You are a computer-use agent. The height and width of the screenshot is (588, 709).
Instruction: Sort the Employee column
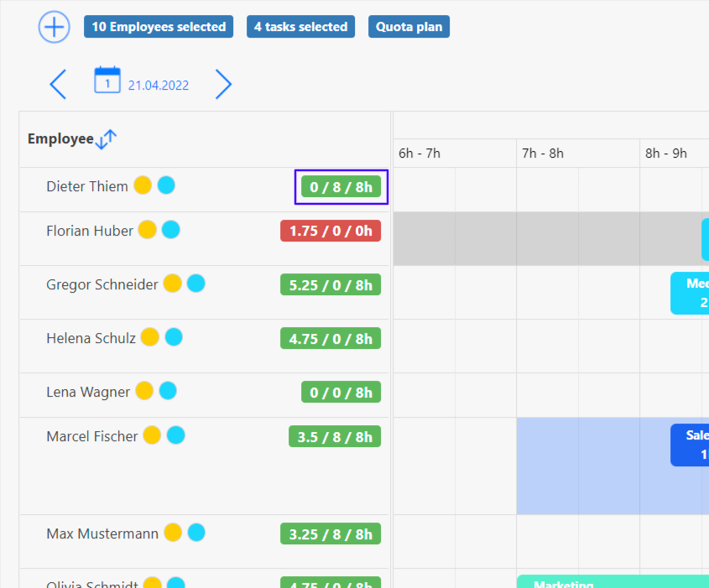coord(106,139)
